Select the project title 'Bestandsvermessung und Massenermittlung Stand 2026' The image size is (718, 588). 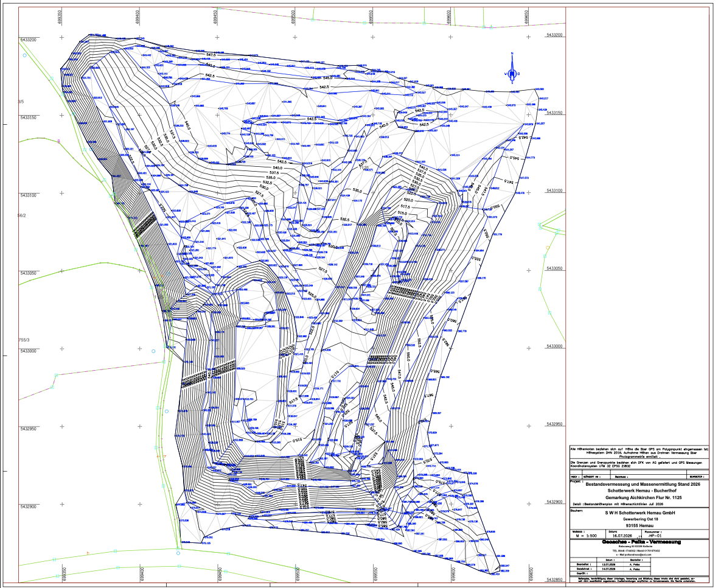[643, 484]
